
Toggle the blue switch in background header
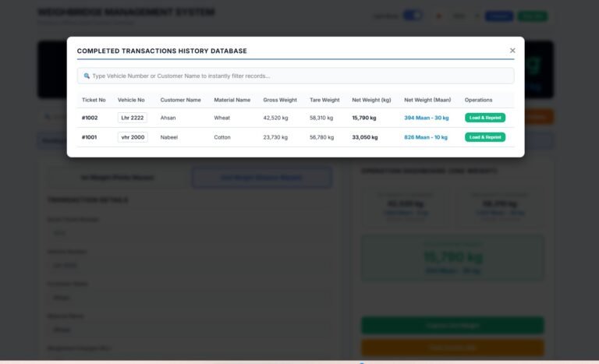click(x=413, y=16)
